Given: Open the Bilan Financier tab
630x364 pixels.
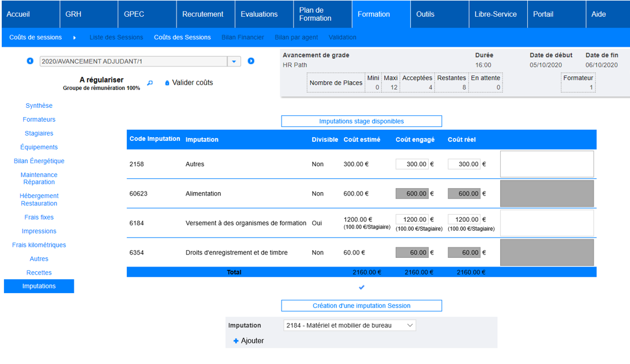Looking at the screenshot, I should (x=242, y=37).
